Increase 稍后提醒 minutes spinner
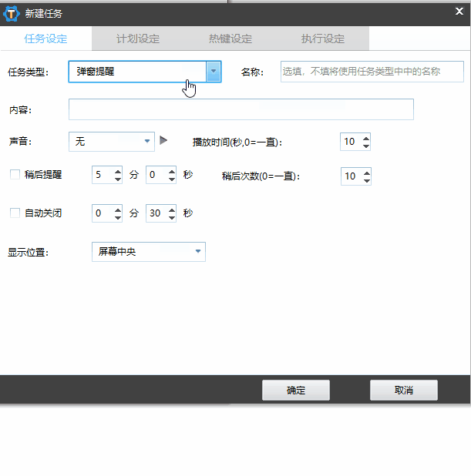471x476 pixels. 117,171
